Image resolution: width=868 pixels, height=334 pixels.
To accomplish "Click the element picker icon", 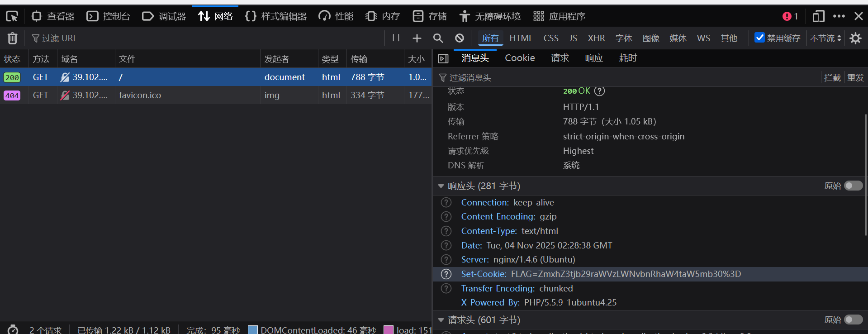I will coord(12,17).
